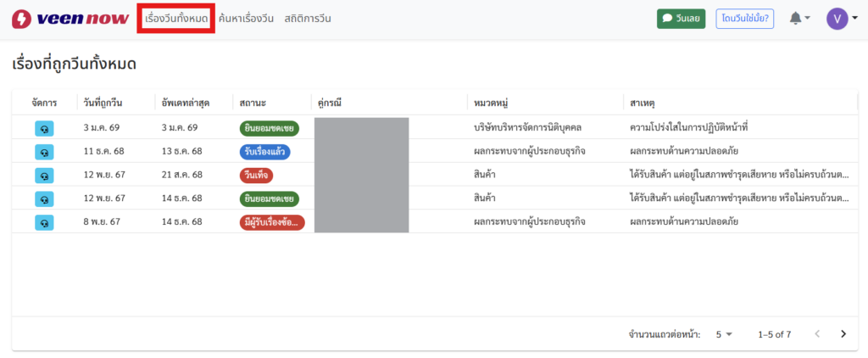
Task: Click manage icon for the 11 ธ.ค. 68 row
Action: coord(44,152)
